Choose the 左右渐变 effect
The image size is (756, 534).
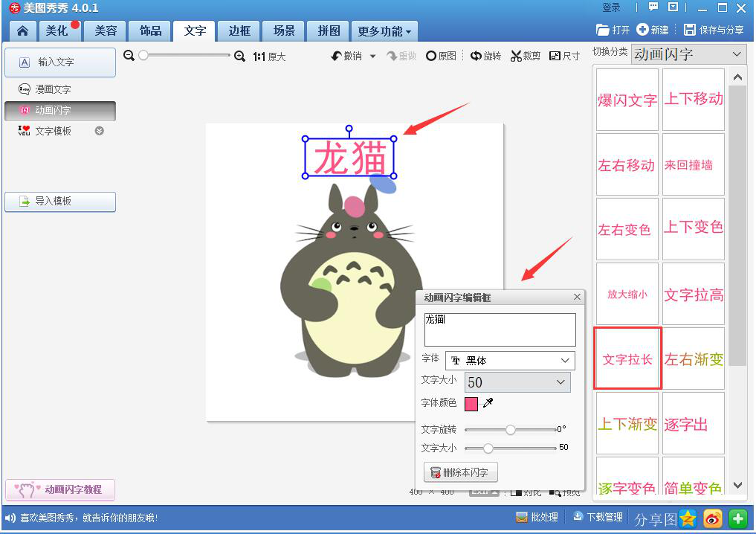(694, 359)
